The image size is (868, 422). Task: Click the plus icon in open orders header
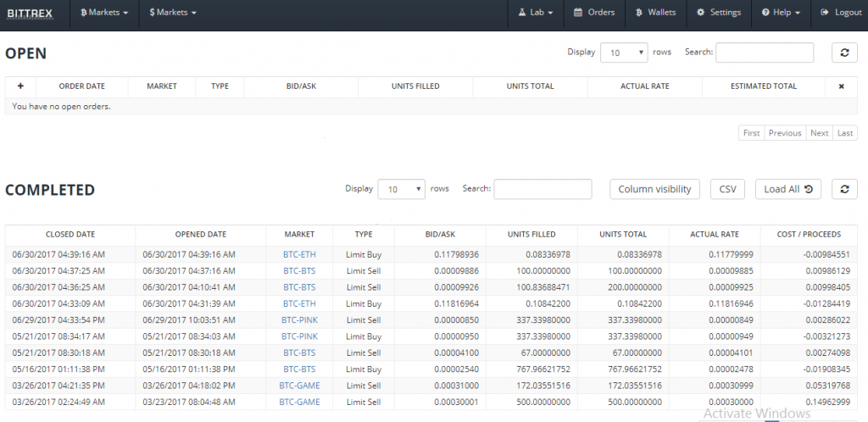coord(20,86)
